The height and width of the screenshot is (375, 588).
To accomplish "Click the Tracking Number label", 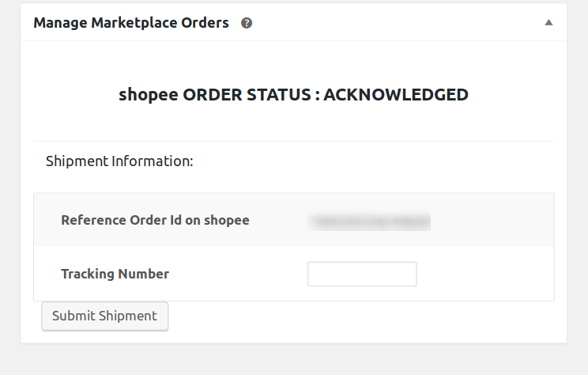I will (x=115, y=274).
